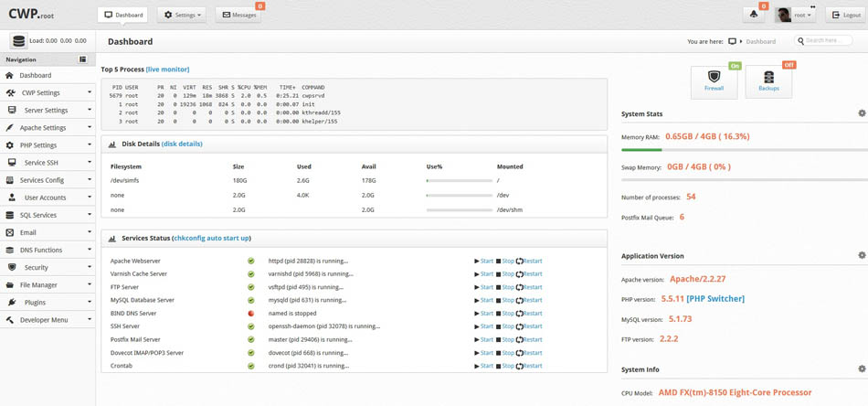
Task: Toggle the Navigation panel collapse icon
Action: (82, 59)
